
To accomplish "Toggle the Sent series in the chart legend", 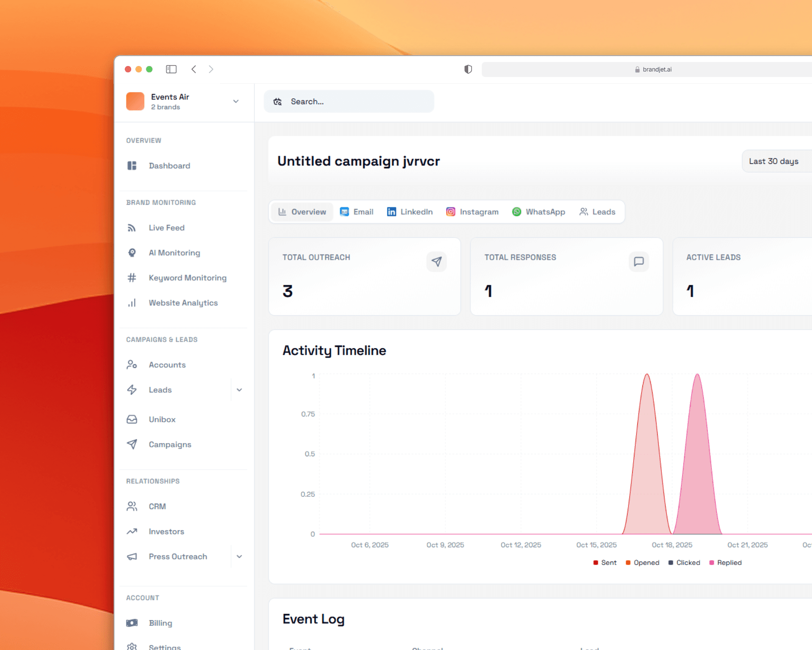I will [605, 562].
